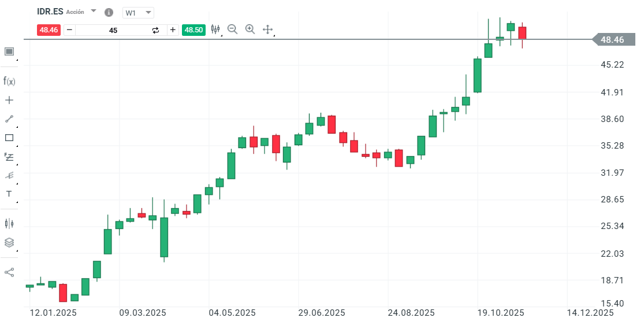Click the red 48.46 sell button
644x325 pixels.
coord(49,29)
